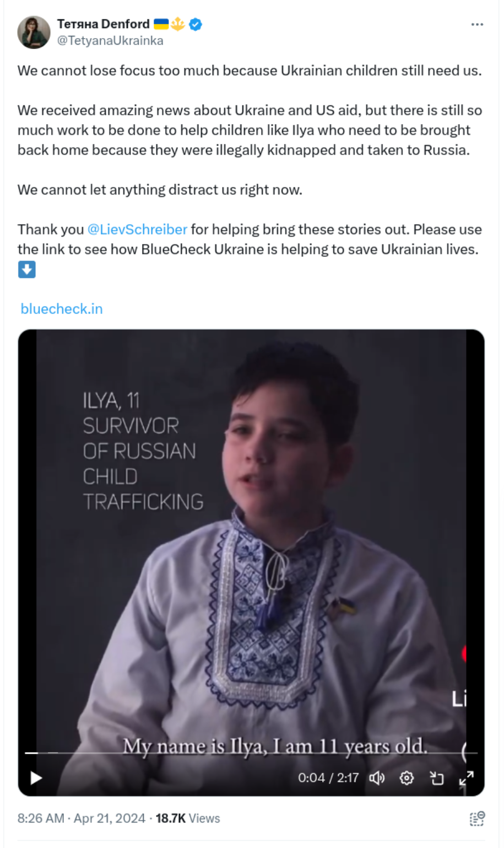The height and width of the screenshot is (848, 504).
Task: Toggle picture-in-picture mode
Action: [437, 778]
